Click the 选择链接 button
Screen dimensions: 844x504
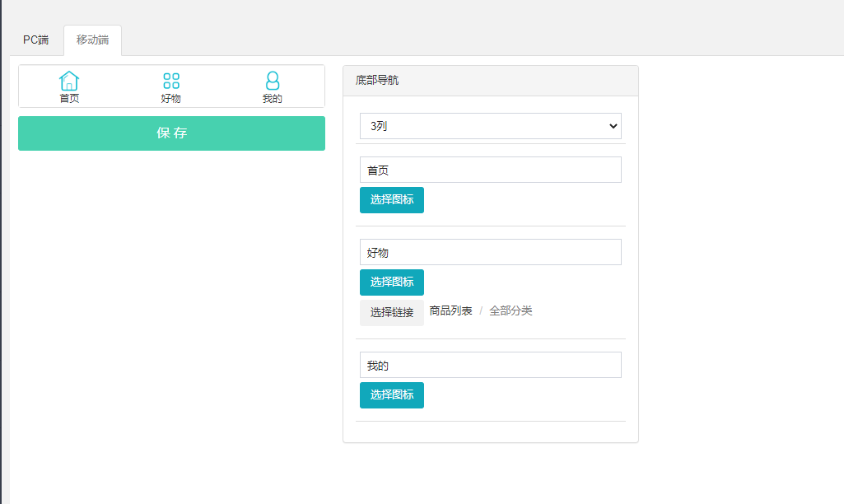click(392, 312)
